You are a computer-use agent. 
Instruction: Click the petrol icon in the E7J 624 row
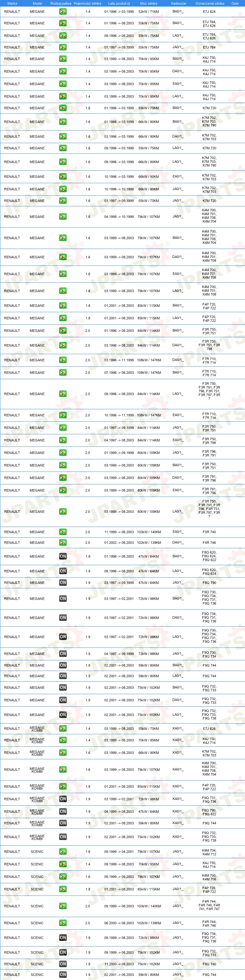[63, 11]
